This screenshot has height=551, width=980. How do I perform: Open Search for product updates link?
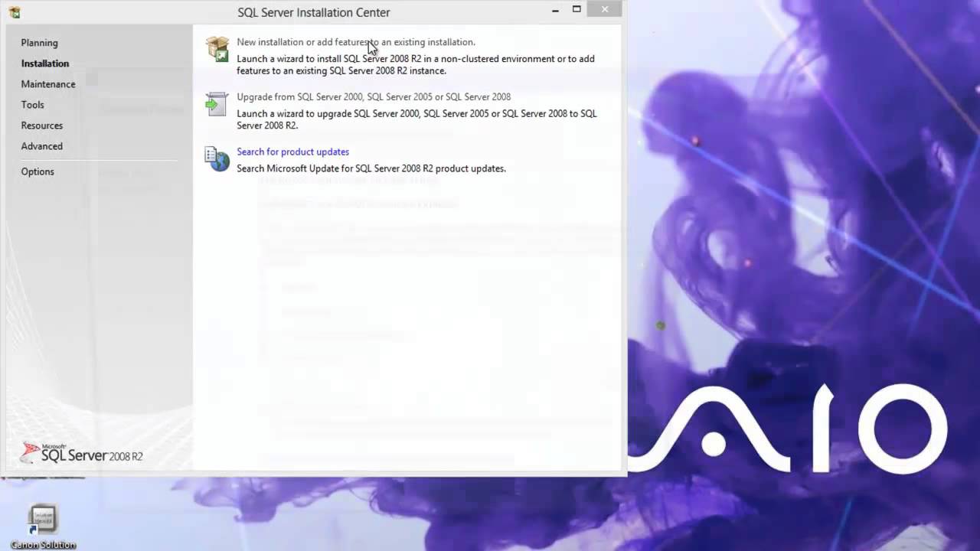293,152
